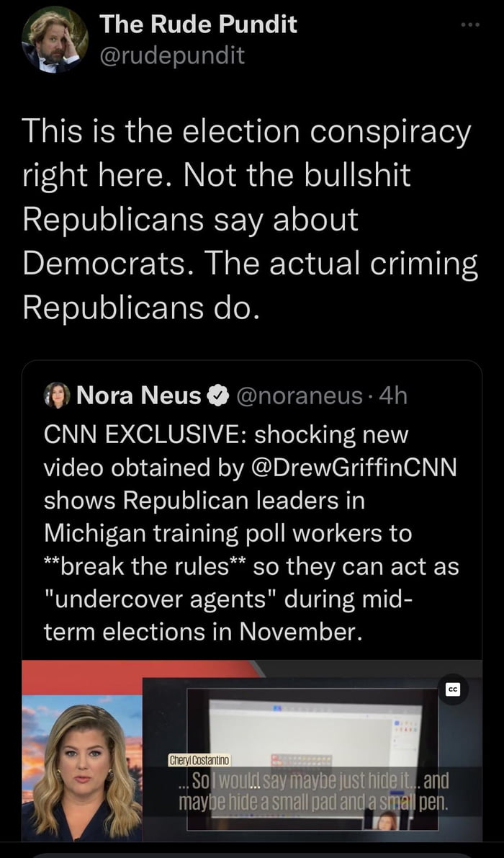The image size is (504, 858).
Task: Open the Nora Neus display name
Action: click(139, 395)
